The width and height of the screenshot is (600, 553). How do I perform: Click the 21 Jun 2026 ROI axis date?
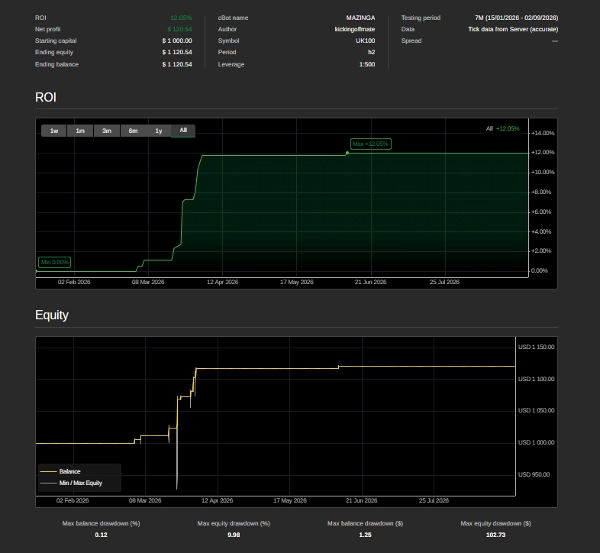370,282
